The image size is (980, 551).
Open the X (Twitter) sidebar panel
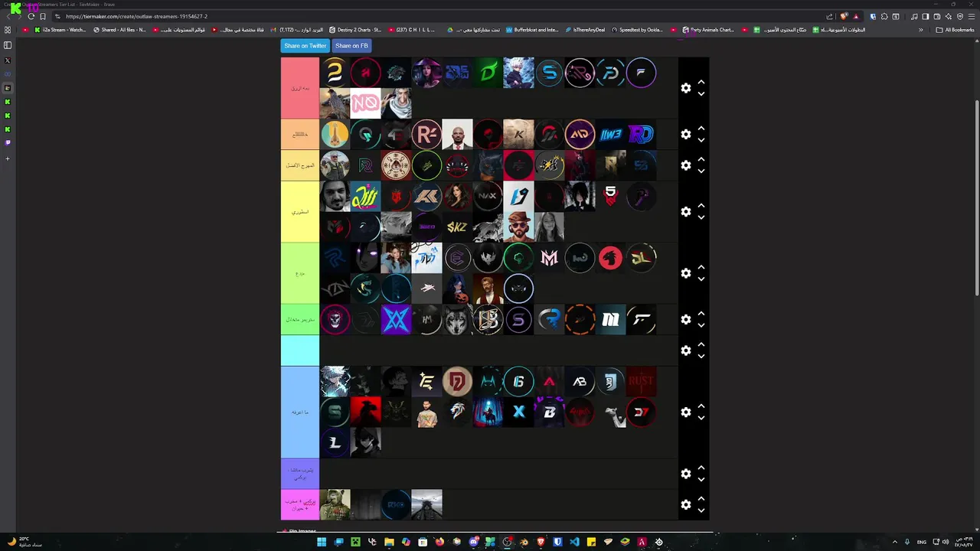pos(8,60)
